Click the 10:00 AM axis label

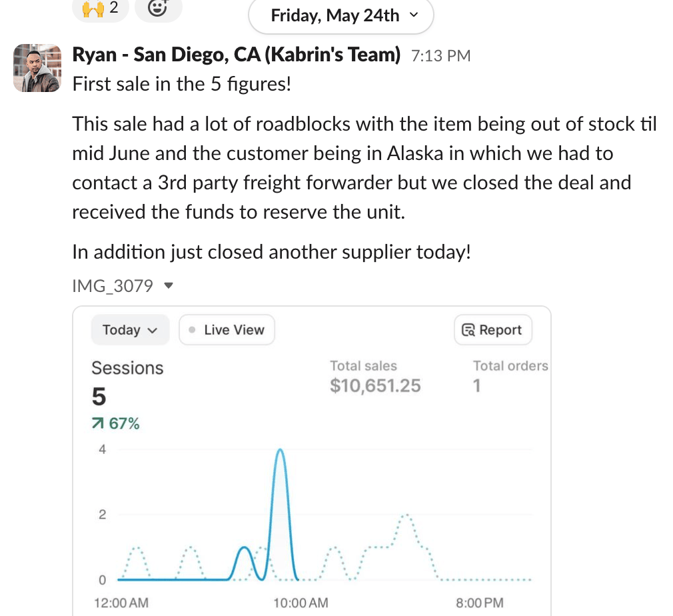(301, 603)
